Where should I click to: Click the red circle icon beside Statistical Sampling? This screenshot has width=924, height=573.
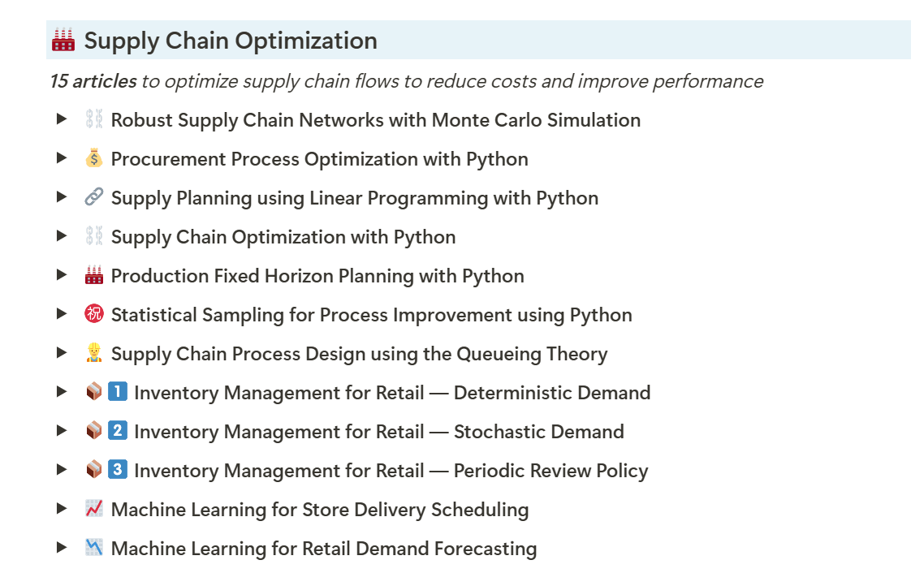pyautogui.click(x=94, y=315)
